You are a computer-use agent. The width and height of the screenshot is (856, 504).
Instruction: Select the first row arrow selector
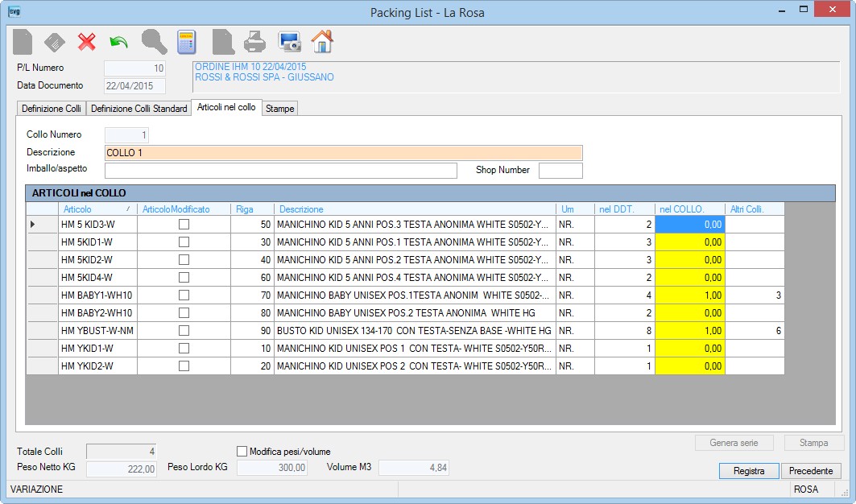point(42,225)
